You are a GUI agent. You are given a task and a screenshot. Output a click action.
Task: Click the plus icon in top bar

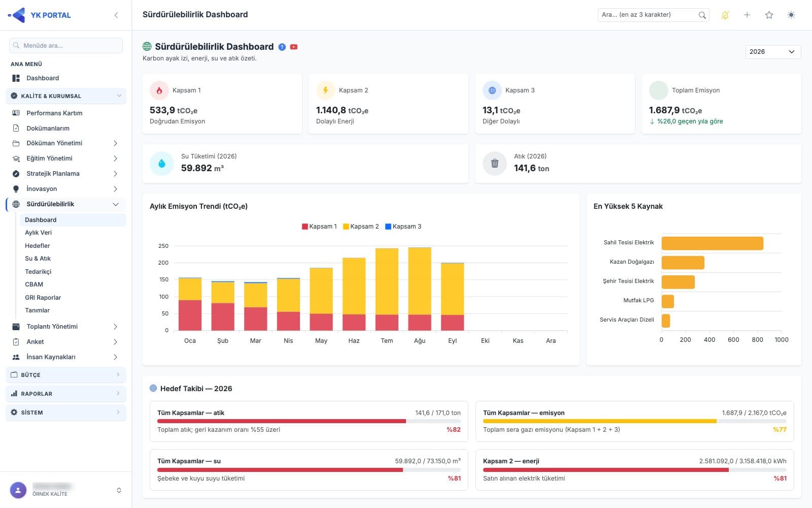tap(747, 15)
